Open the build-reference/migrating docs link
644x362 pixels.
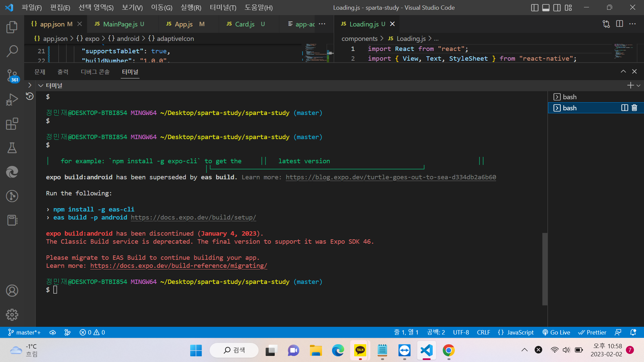(179, 266)
